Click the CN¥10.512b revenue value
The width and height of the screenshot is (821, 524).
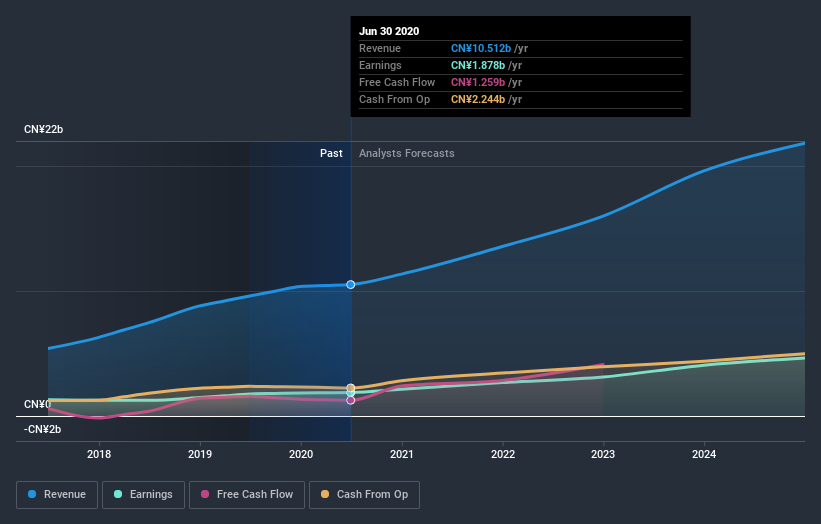(x=481, y=48)
